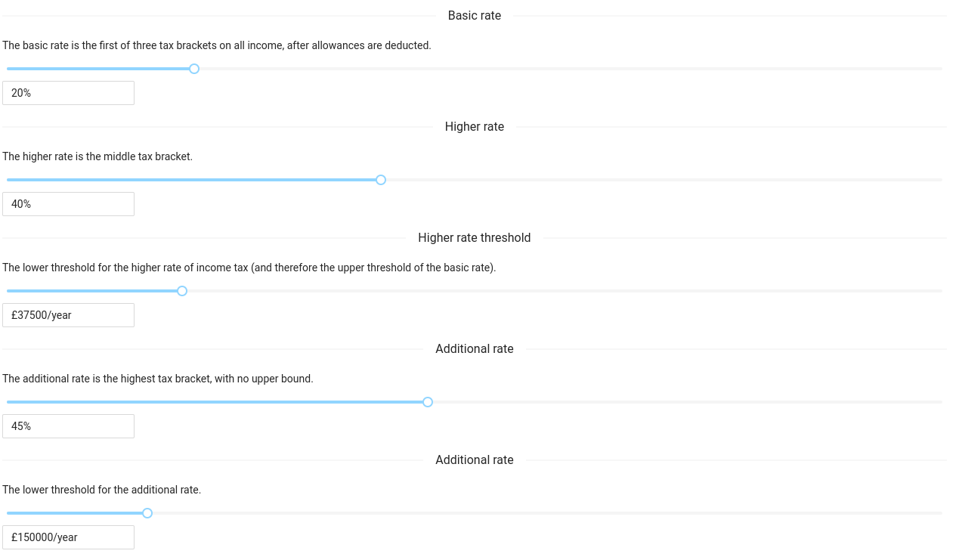
Task: Click the additional rate threshold slider handle
Action: (x=147, y=513)
